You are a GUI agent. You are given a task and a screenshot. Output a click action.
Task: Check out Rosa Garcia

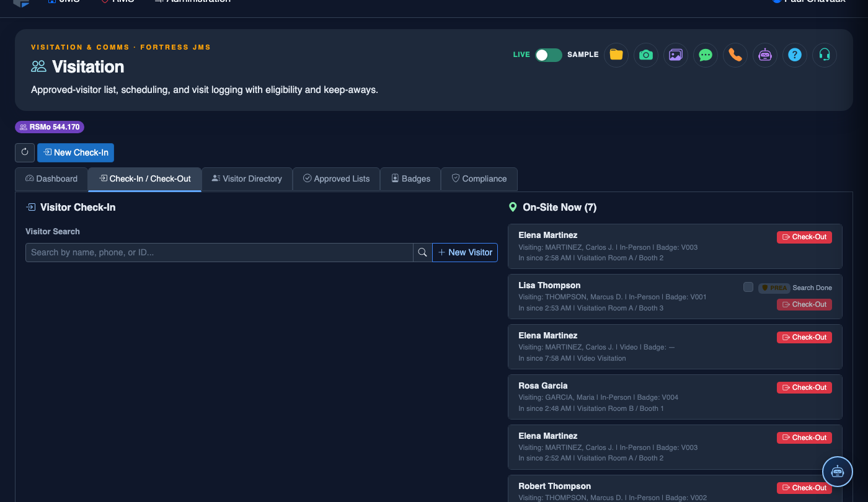pyautogui.click(x=804, y=387)
